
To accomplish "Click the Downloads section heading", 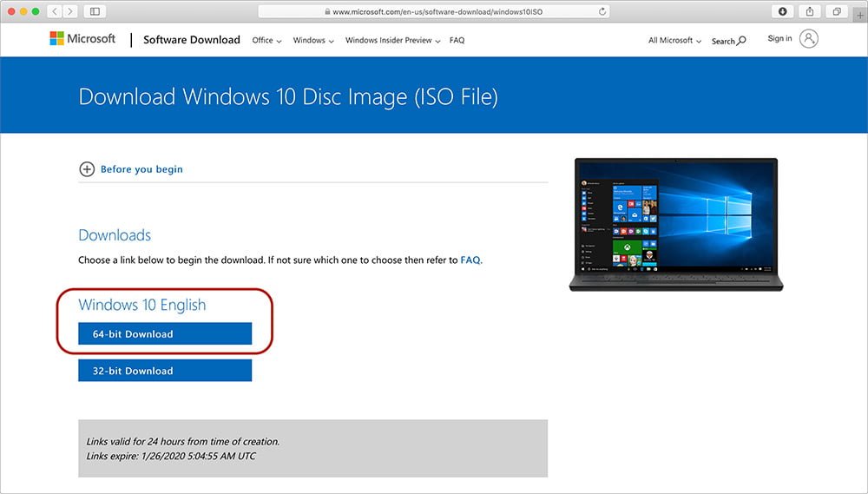I will pyautogui.click(x=115, y=234).
